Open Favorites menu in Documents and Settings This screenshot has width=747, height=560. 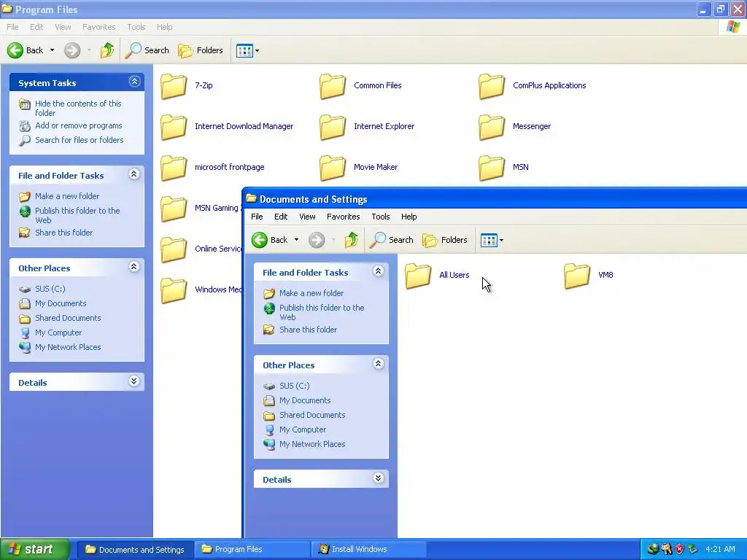[x=343, y=217]
